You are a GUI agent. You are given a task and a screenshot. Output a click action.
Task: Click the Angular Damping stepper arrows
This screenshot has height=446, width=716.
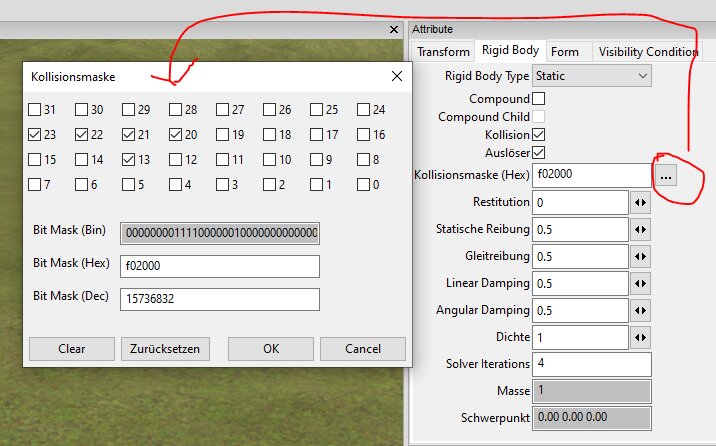640,310
